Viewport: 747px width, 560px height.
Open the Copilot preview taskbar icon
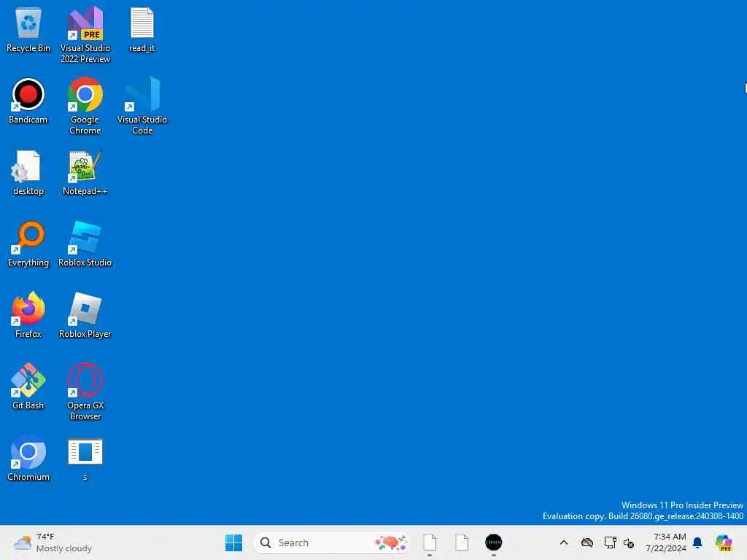(x=724, y=542)
